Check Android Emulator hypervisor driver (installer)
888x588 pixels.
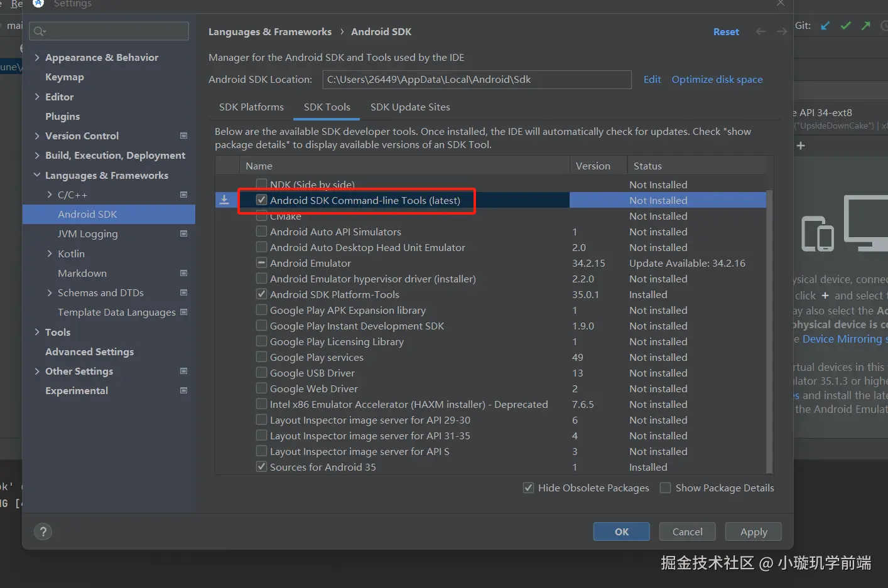[x=262, y=279]
